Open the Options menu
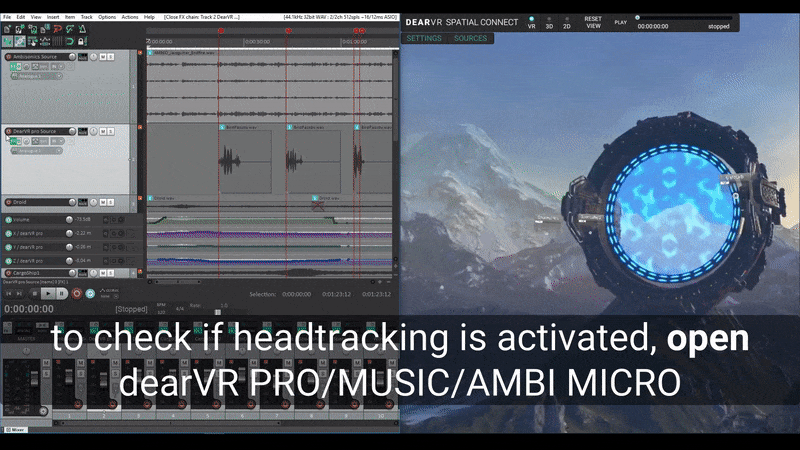Screen dimensions: 800x450 pyautogui.click(x=107, y=17)
